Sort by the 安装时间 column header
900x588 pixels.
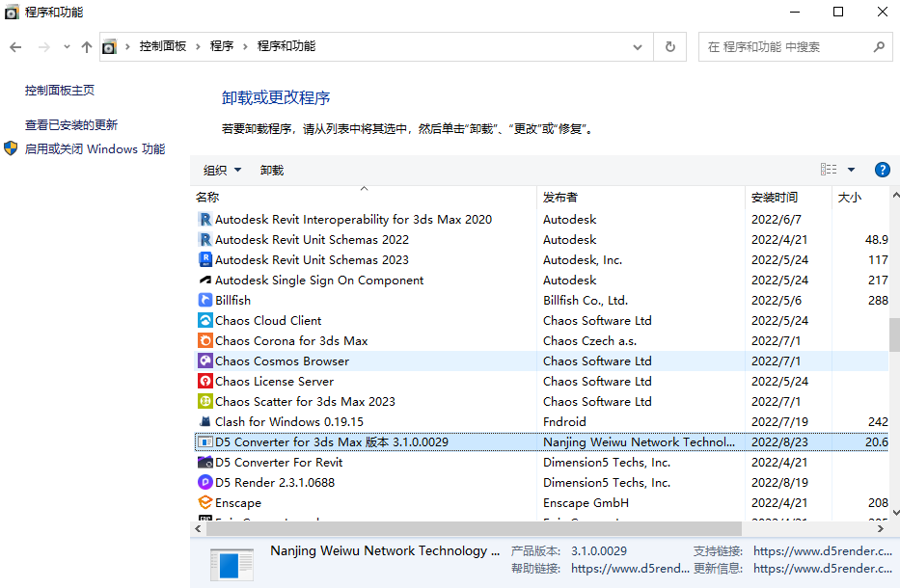[788, 197]
